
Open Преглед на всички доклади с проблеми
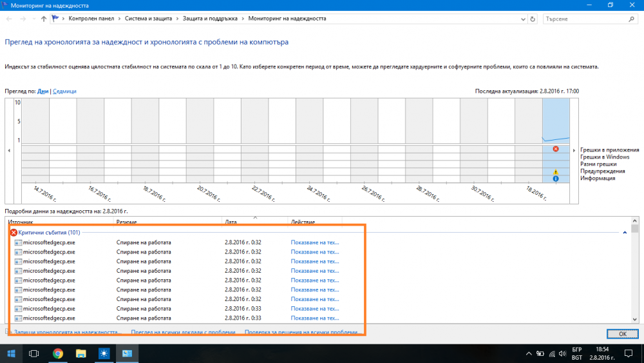183,332
